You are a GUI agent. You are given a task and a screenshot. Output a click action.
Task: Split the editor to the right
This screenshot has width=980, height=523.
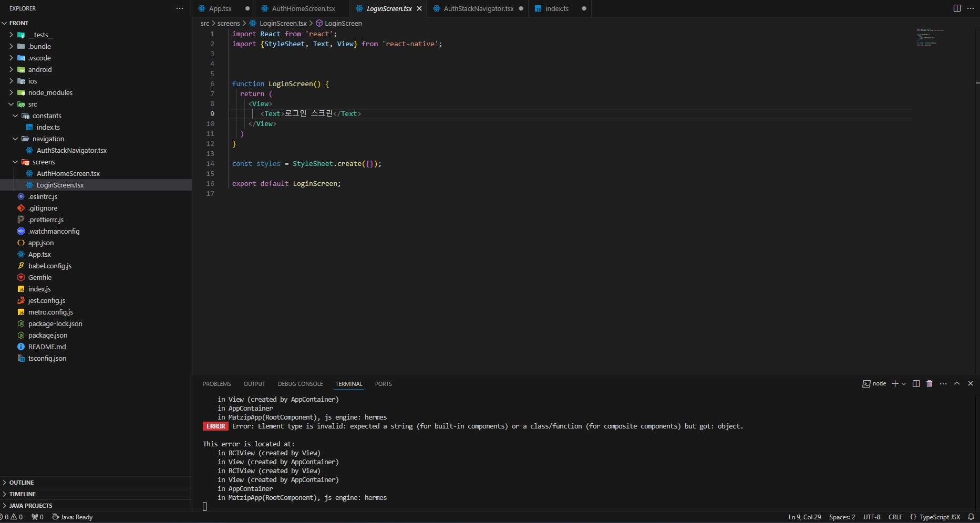click(957, 8)
